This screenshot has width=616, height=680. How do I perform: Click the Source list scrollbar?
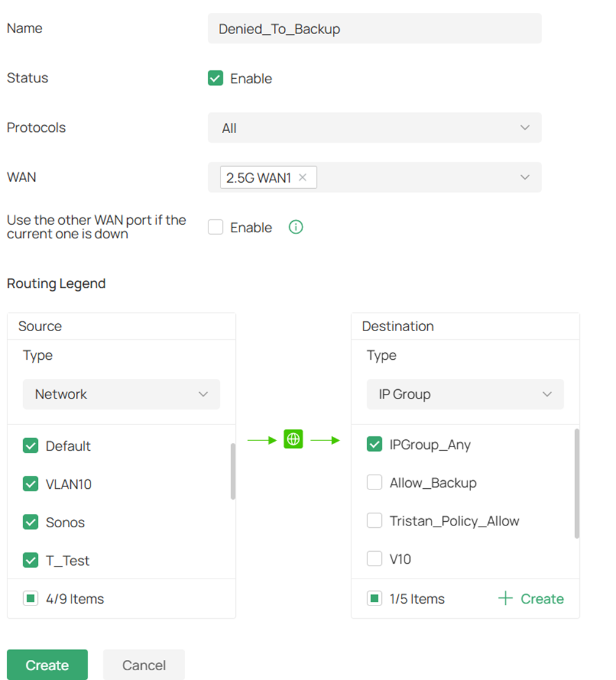tap(233, 472)
